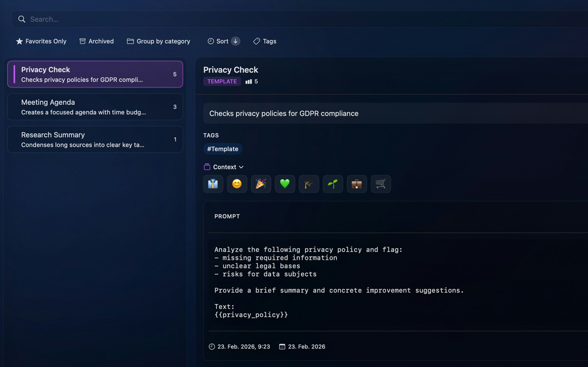588x367 pixels.
Task: Choose the seedling context icon
Action: (x=333, y=184)
